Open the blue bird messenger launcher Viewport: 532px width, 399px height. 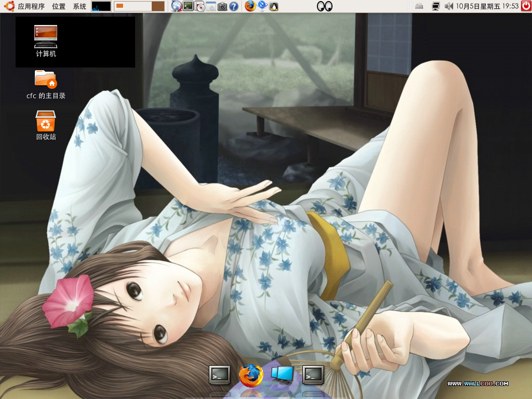[x=262, y=6]
